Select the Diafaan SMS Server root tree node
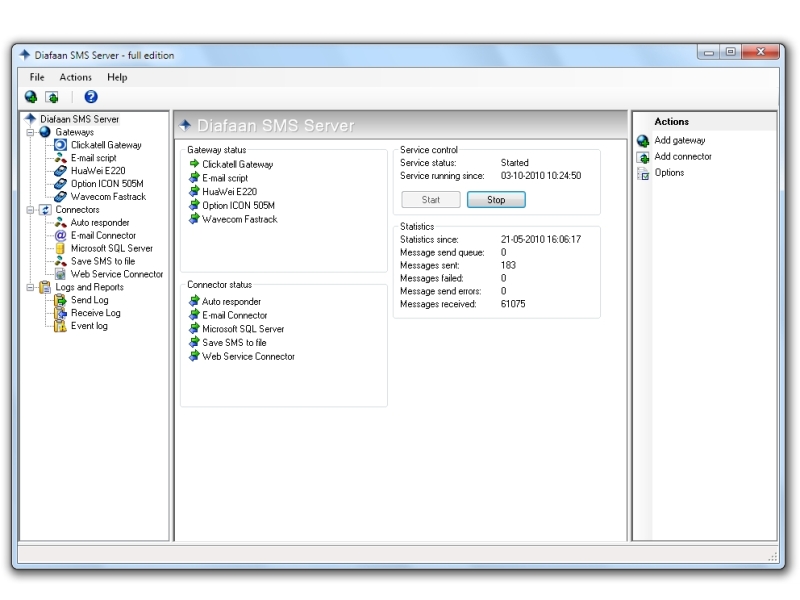The width and height of the screenshot is (800, 600). (80, 119)
